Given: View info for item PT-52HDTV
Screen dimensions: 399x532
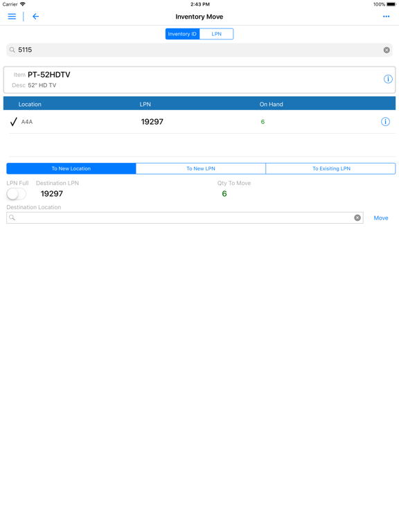Looking at the screenshot, I should coord(388,79).
